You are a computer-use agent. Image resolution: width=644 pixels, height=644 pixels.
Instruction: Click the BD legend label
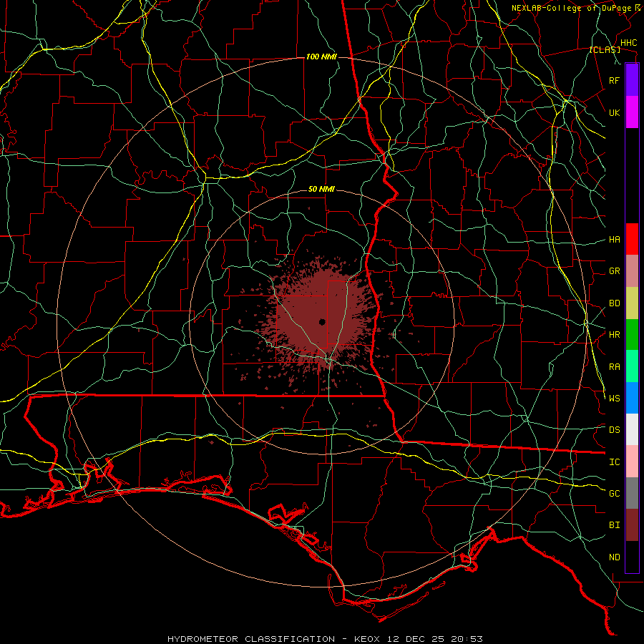pos(615,303)
